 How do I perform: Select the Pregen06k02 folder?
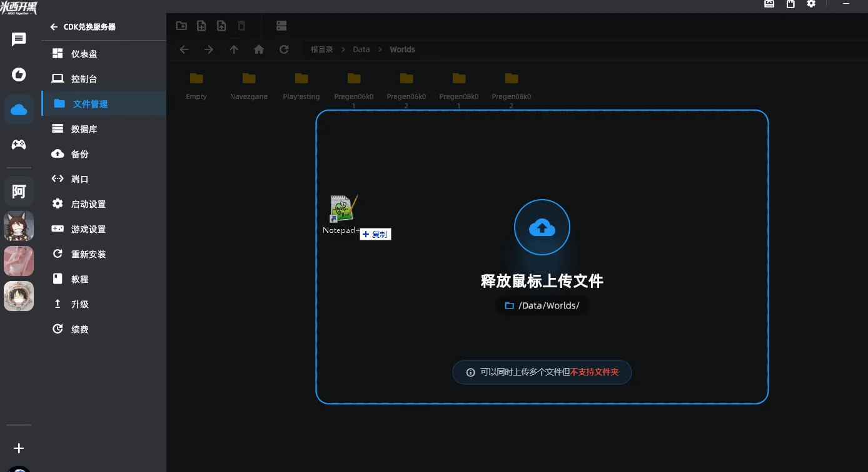[406, 90]
